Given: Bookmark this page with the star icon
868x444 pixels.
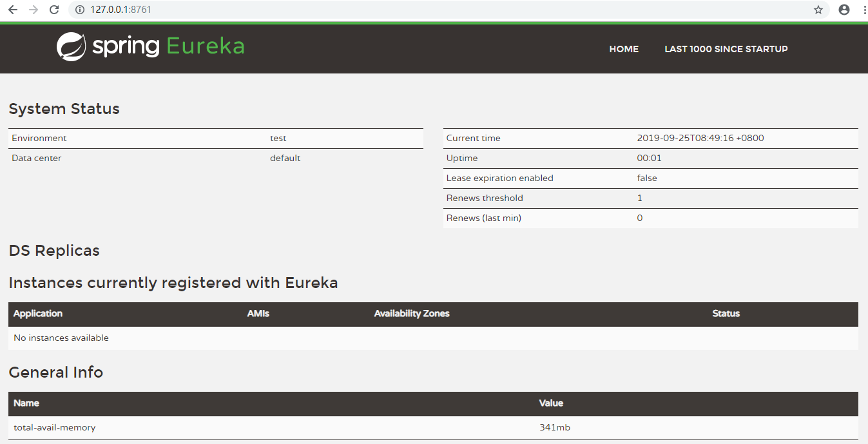Looking at the screenshot, I should tap(818, 10).
